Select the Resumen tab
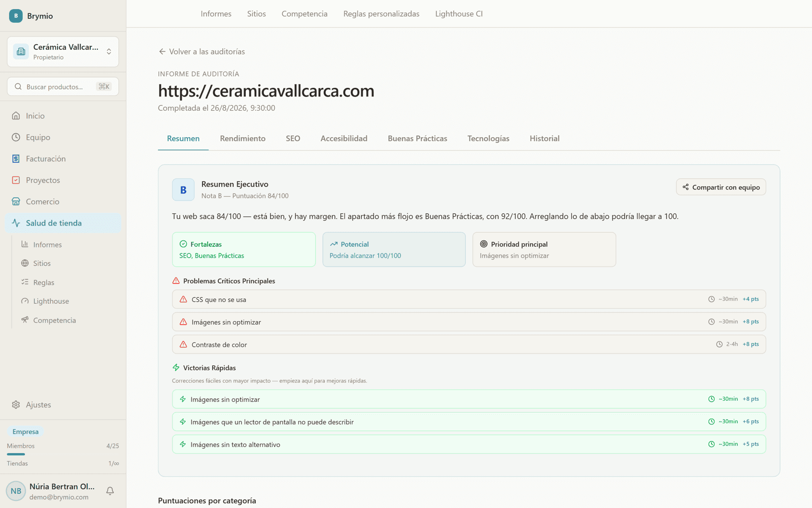 click(x=183, y=138)
